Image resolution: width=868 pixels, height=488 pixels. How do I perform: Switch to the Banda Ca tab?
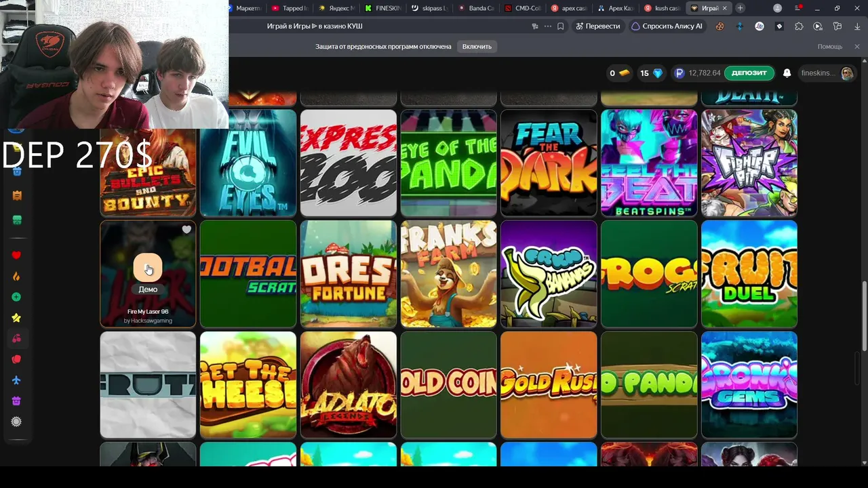pos(477,8)
